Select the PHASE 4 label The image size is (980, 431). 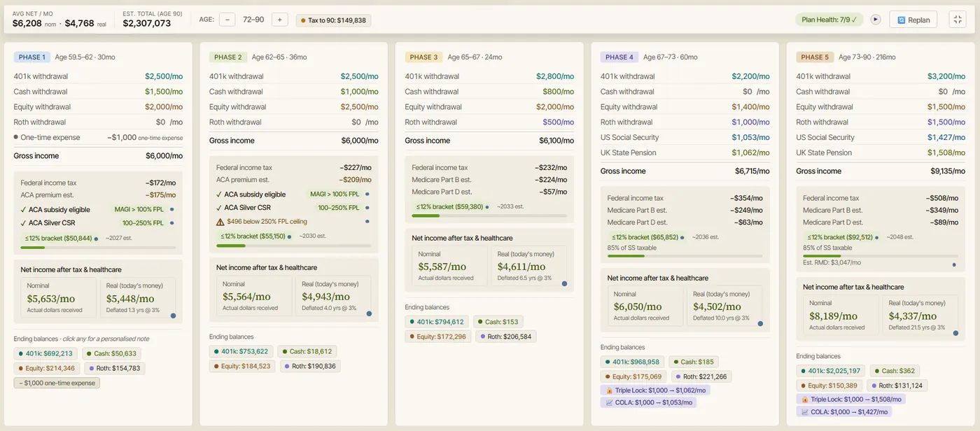point(619,57)
